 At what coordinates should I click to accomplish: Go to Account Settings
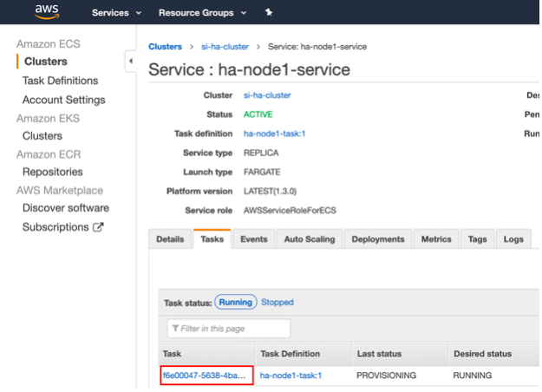point(64,100)
